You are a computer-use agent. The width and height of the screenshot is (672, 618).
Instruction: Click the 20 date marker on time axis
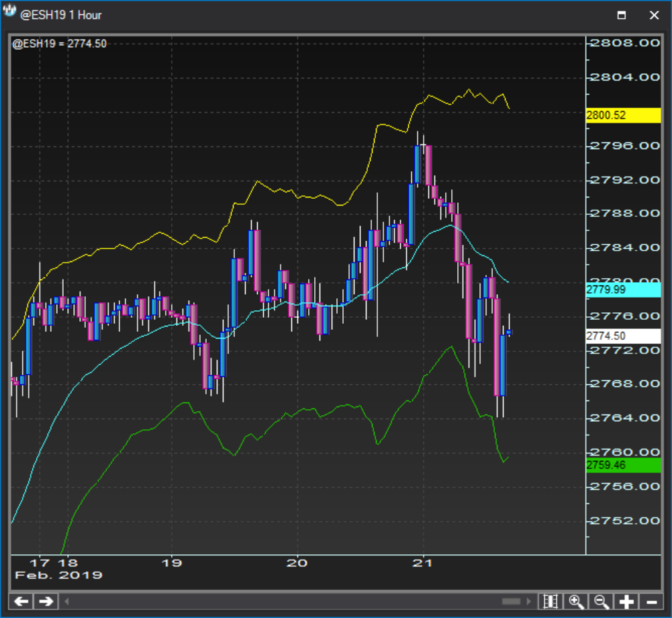pyautogui.click(x=297, y=563)
